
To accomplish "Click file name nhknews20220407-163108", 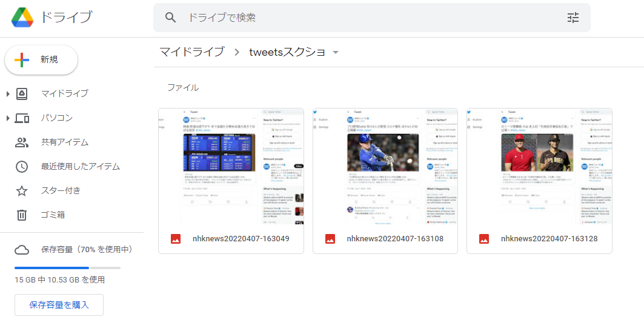I will [x=395, y=239].
